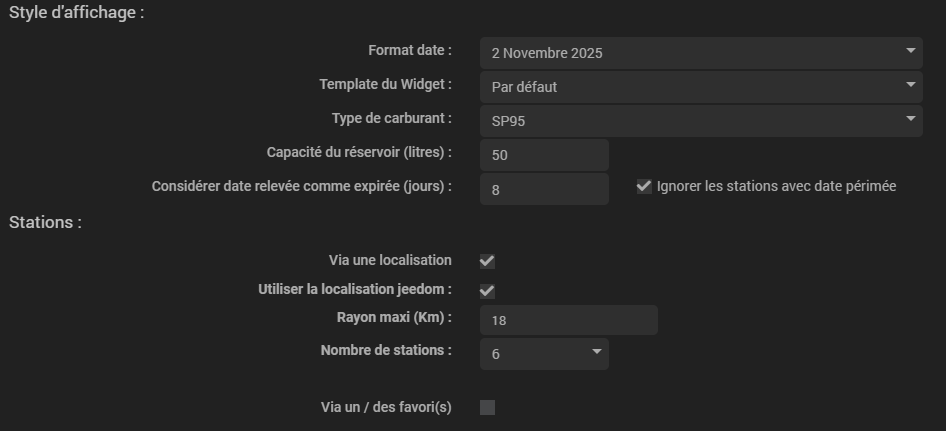Screen dimensions: 946x431
Task: Click the Rayon maxi (Km) input field
Action: click(x=568, y=320)
